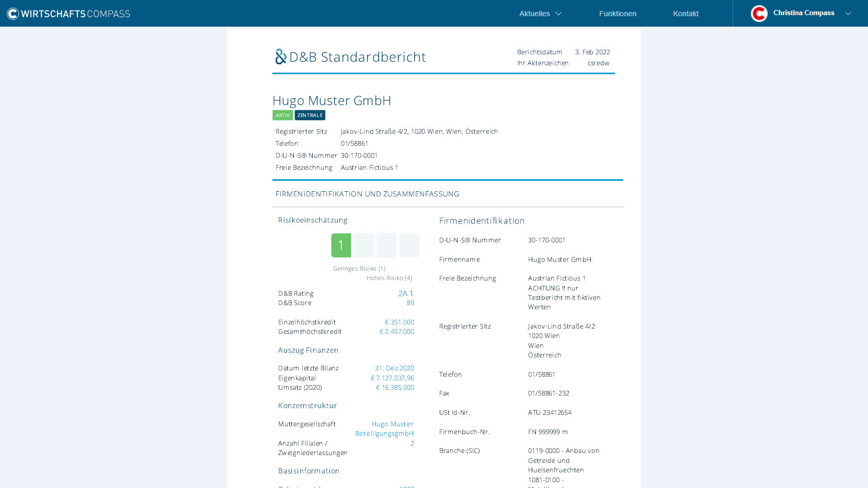The height and width of the screenshot is (488, 868).
Task: Click the header D-U-N-S number 30-170-0001
Action: click(359, 156)
